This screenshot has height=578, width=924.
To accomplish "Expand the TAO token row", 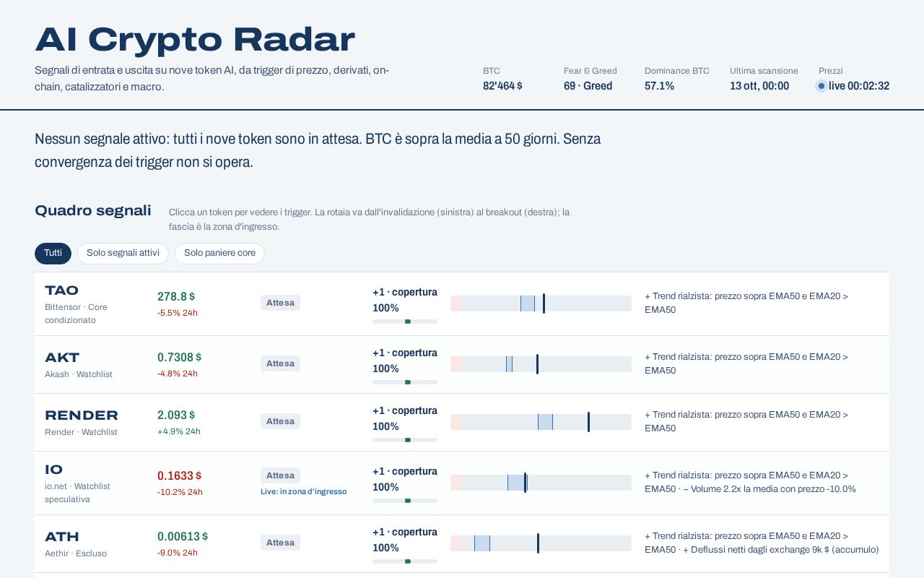I will [x=462, y=304].
